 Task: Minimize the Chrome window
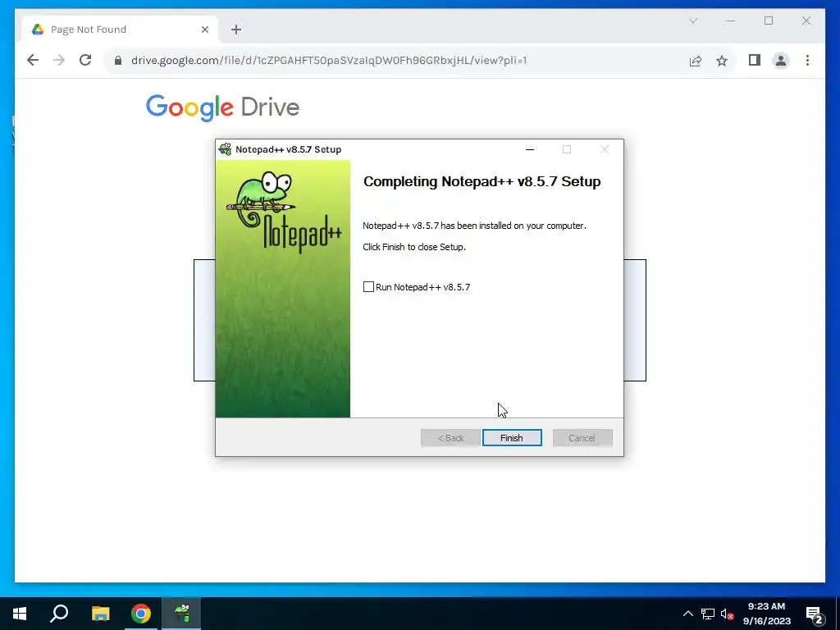[x=731, y=21]
